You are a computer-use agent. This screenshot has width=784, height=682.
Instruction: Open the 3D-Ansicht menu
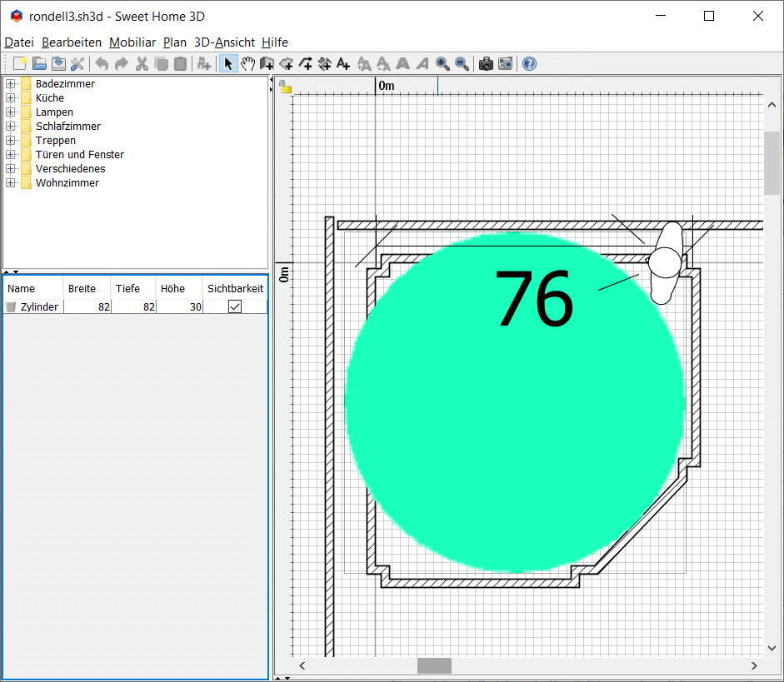[224, 42]
